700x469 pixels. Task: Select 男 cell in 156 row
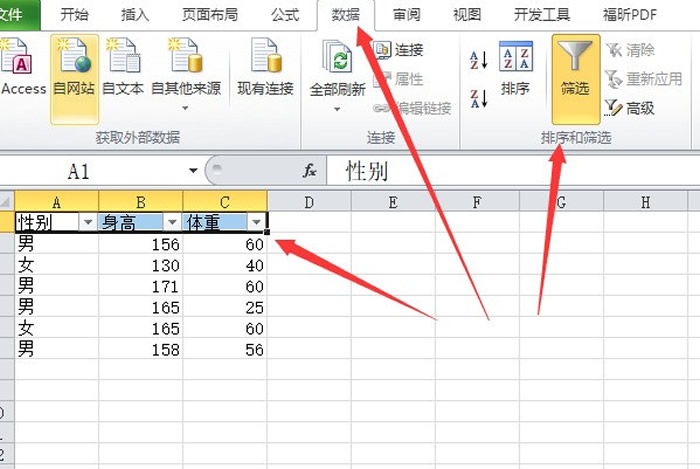[x=57, y=244]
